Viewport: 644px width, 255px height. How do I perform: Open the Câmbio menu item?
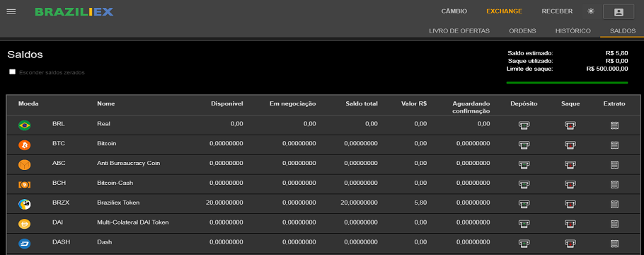click(454, 11)
